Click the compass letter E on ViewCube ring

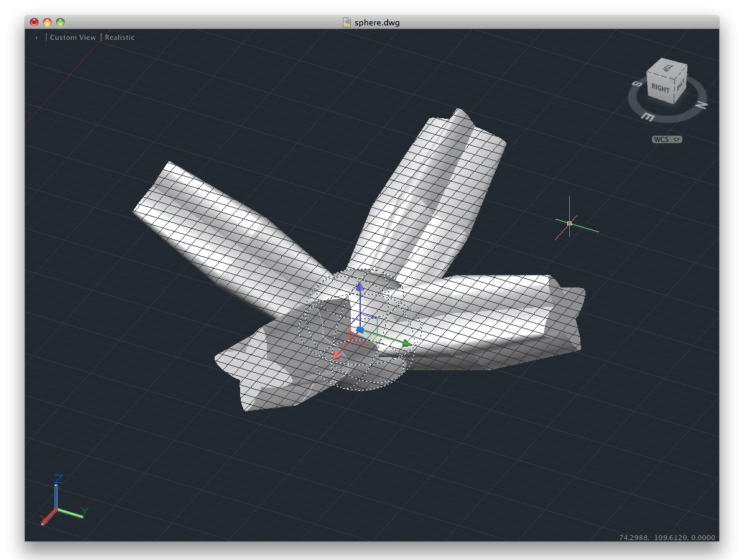pyautogui.click(x=648, y=117)
